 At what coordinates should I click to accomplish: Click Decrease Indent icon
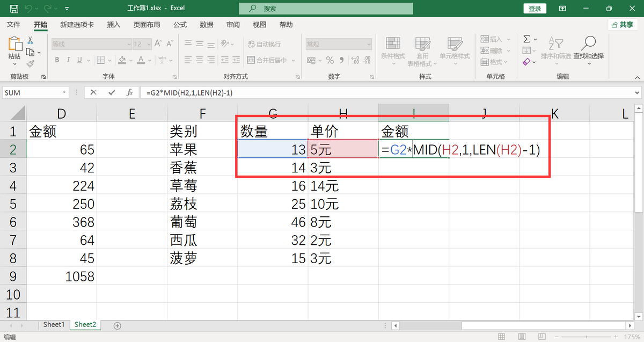click(224, 60)
